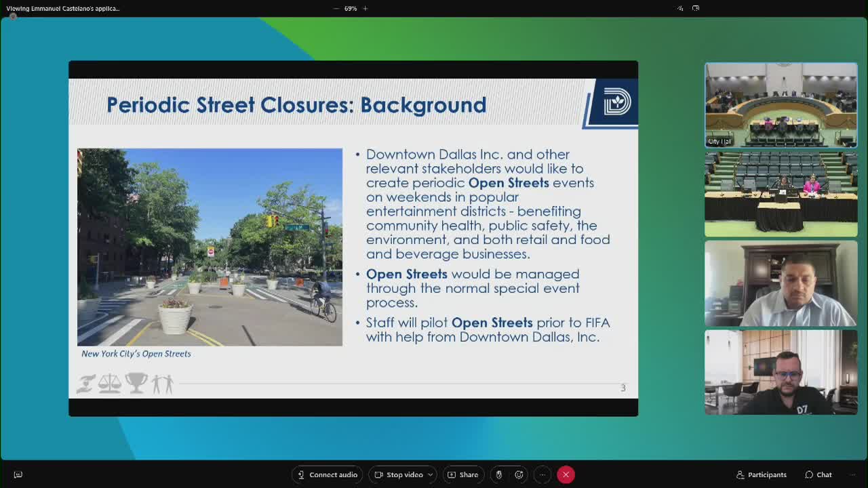Select the bearded man with glasses thumbnail
This screenshot has height=488, width=868.
point(781,373)
